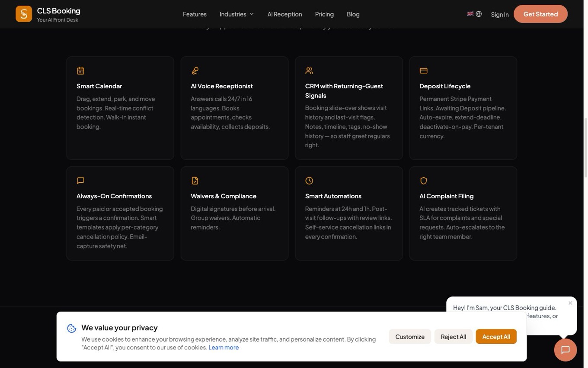This screenshot has height=368, width=588.
Task: Click the AI Voice Receptionist microphone icon
Action: point(195,71)
